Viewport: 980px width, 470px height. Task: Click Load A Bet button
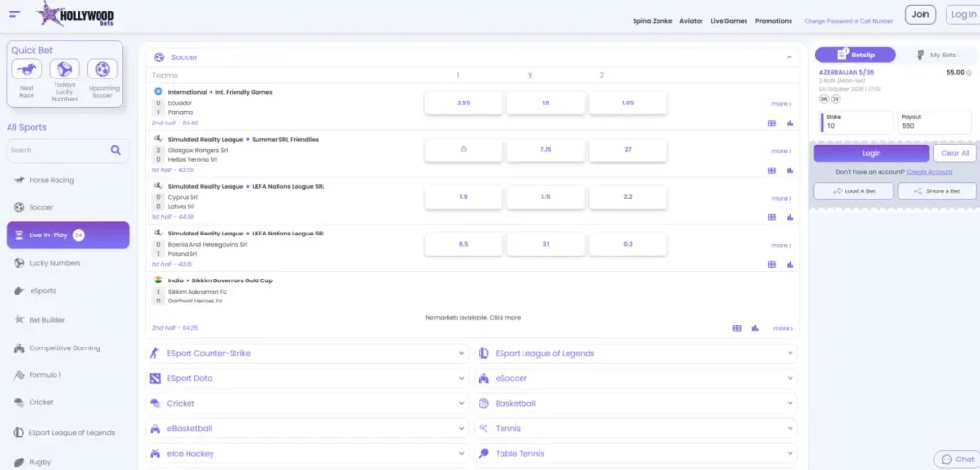click(853, 191)
